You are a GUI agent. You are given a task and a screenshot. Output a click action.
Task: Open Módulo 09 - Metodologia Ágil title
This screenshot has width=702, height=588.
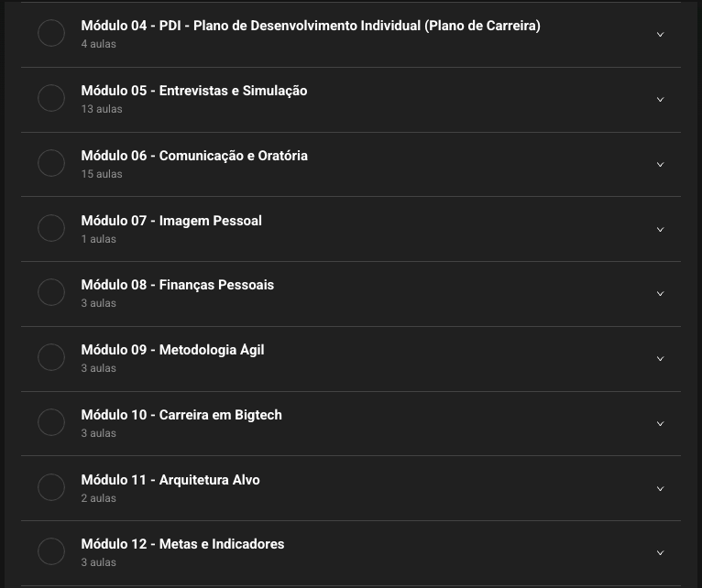[172, 350]
